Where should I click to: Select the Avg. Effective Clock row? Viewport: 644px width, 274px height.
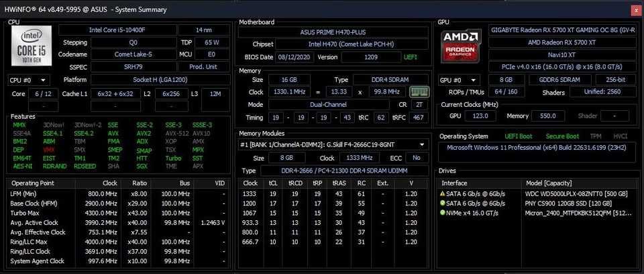point(118,232)
